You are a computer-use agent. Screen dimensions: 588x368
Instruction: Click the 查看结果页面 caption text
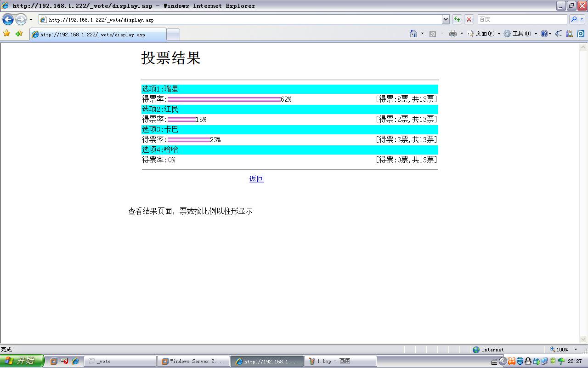(x=190, y=211)
